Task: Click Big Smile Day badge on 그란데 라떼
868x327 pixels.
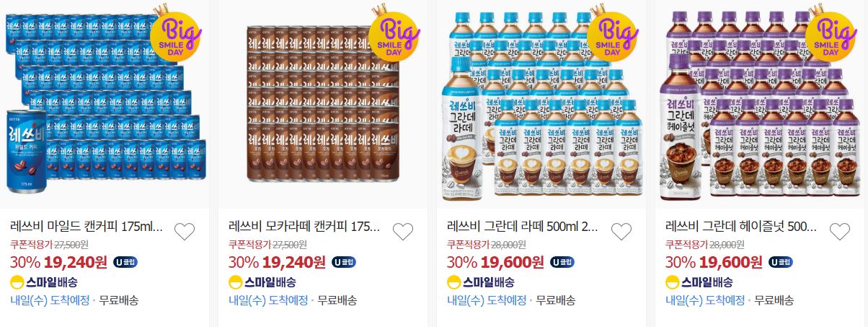Action: 612,32
